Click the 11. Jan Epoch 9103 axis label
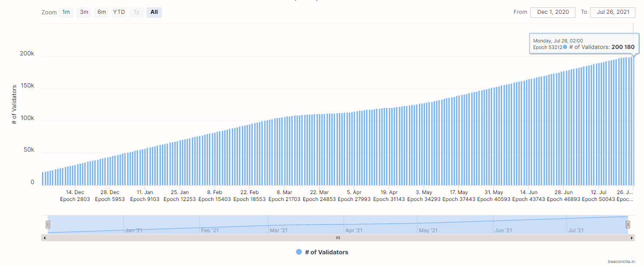 pyautogui.click(x=145, y=196)
